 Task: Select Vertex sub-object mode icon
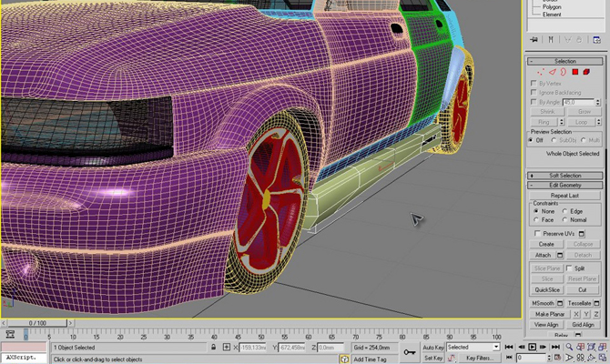(x=542, y=72)
